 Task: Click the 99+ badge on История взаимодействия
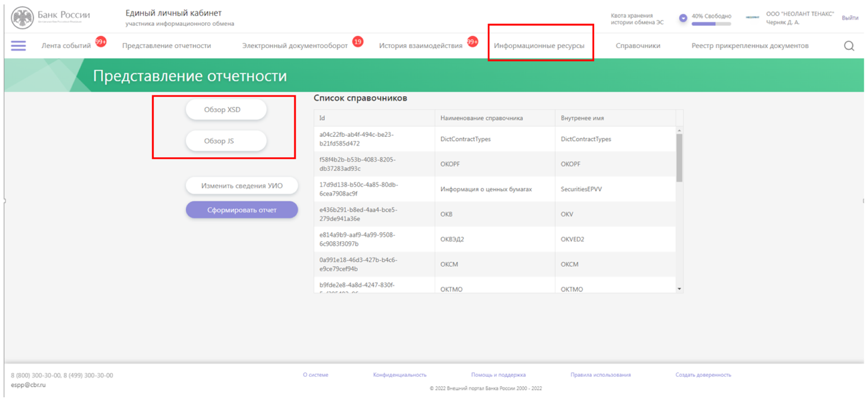[x=472, y=42]
